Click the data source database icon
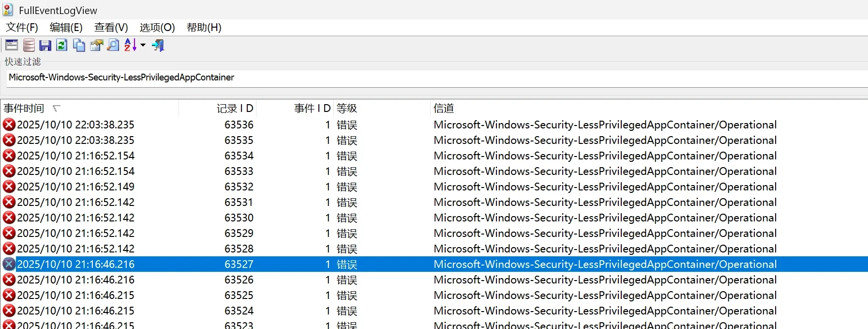The width and height of the screenshot is (868, 329). coord(29,45)
